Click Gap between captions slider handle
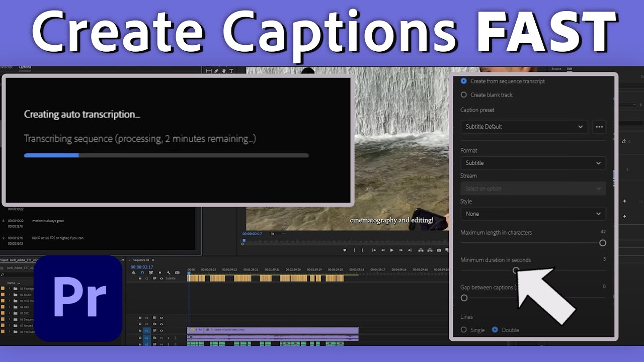Viewport: 644px width, 362px height. (x=464, y=298)
